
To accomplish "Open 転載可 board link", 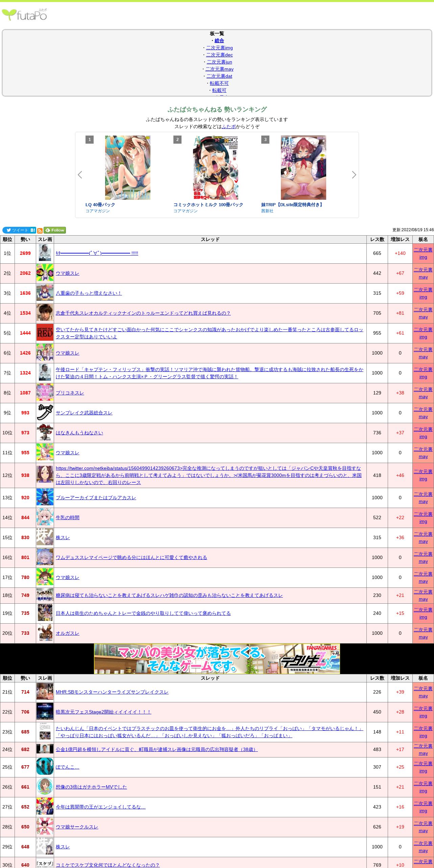I will [x=219, y=90].
